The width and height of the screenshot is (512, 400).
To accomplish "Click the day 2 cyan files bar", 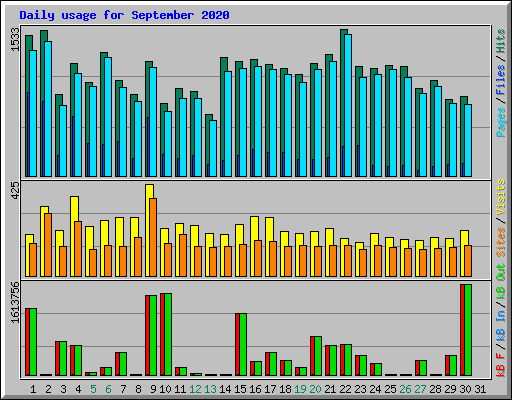I will tap(48, 109).
